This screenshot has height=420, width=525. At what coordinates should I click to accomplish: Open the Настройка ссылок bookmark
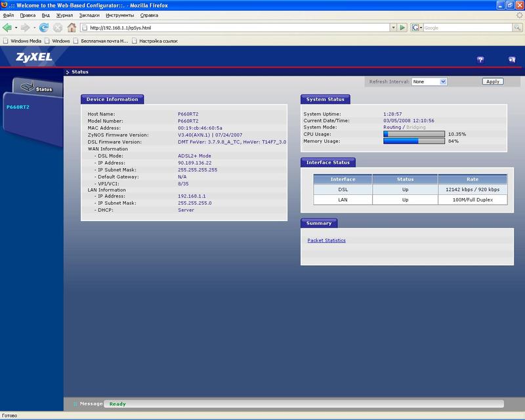pos(155,41)
